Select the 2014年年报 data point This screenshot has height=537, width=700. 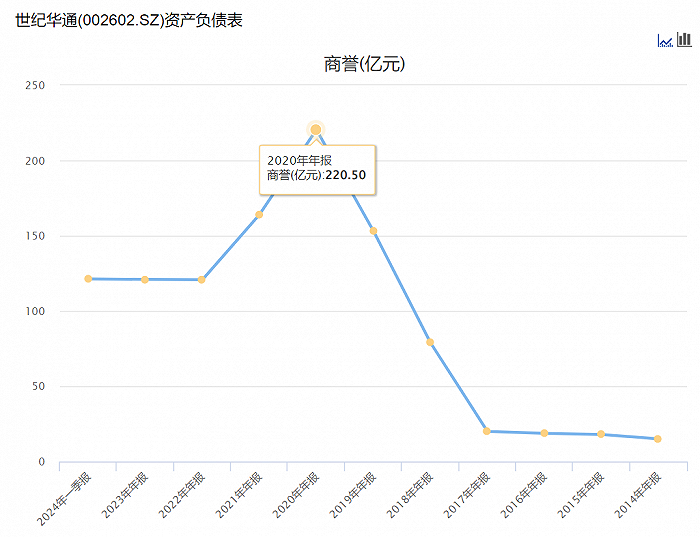(x=658, y=439)
